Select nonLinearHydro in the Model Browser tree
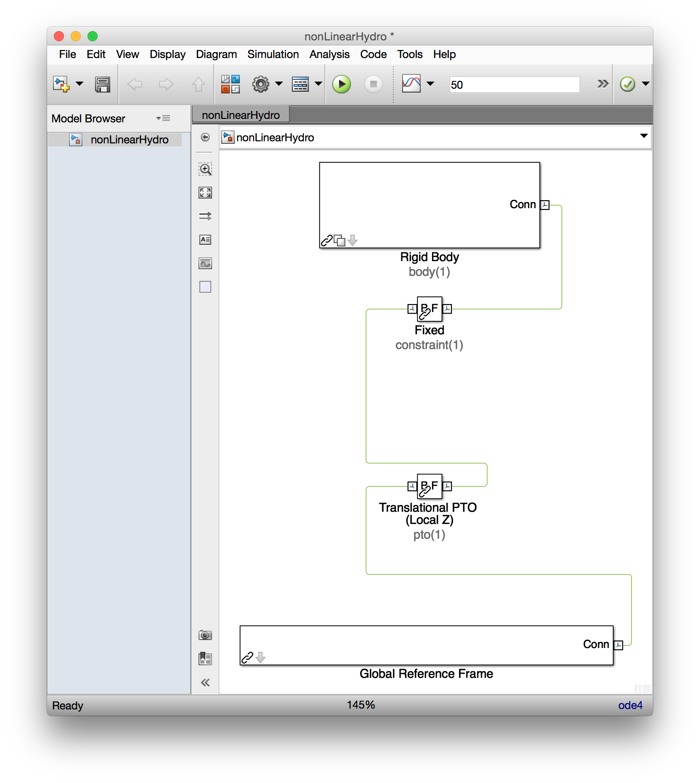 [115, 140]
